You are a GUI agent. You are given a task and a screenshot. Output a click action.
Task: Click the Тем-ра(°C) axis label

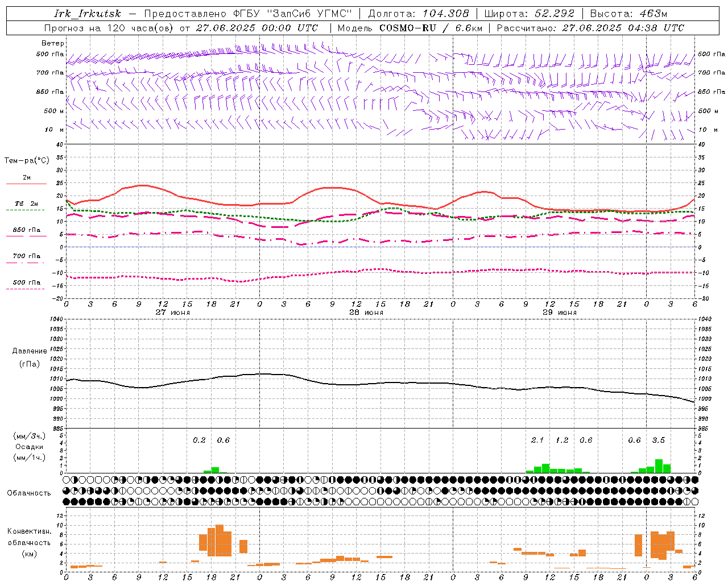27,161
